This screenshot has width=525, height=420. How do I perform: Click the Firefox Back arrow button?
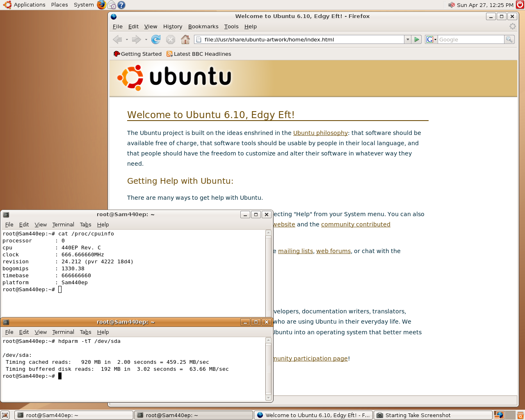117,39
